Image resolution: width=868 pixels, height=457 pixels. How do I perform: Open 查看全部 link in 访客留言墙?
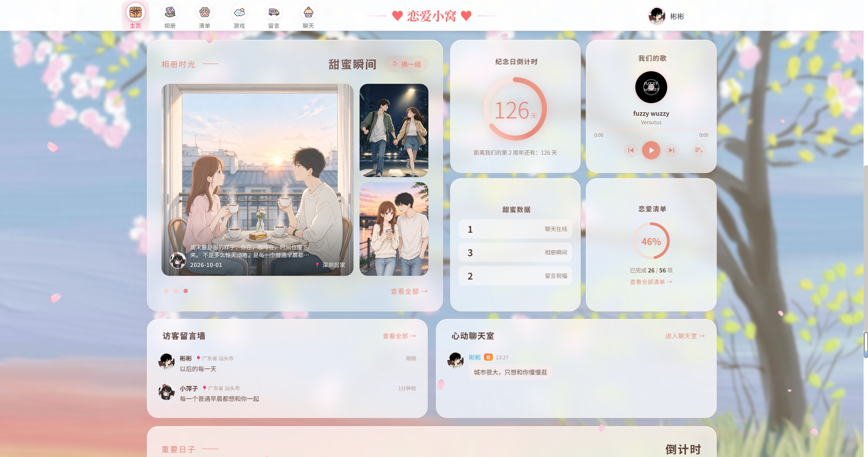(x=399, y=336)
